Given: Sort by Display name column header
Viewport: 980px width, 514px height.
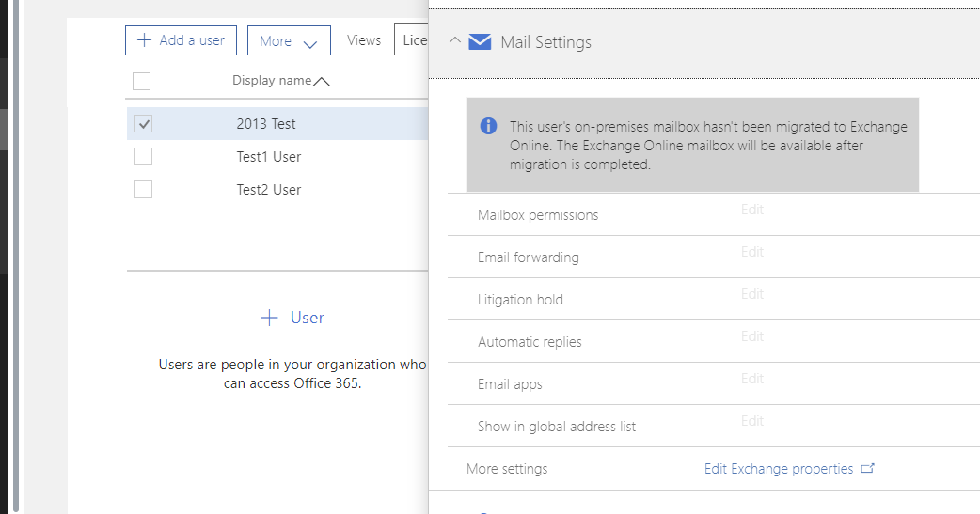Looking at the screenshot, I should click(272, 81).
